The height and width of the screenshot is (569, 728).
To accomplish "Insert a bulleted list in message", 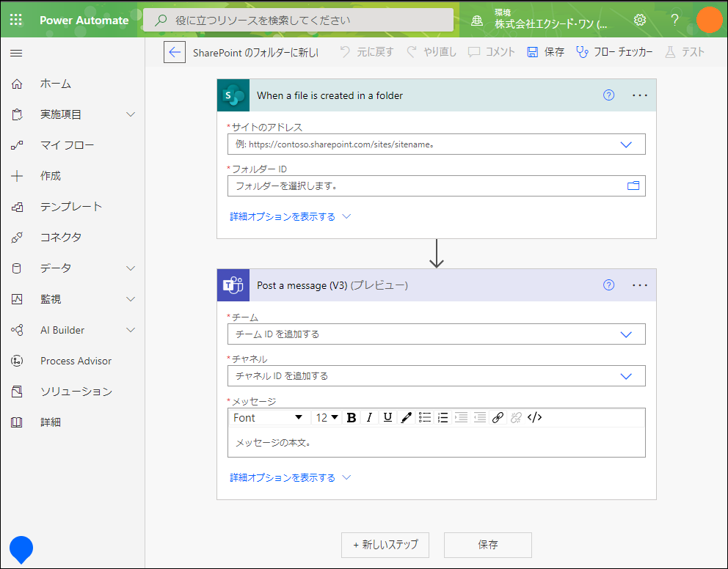I will 425,417.
